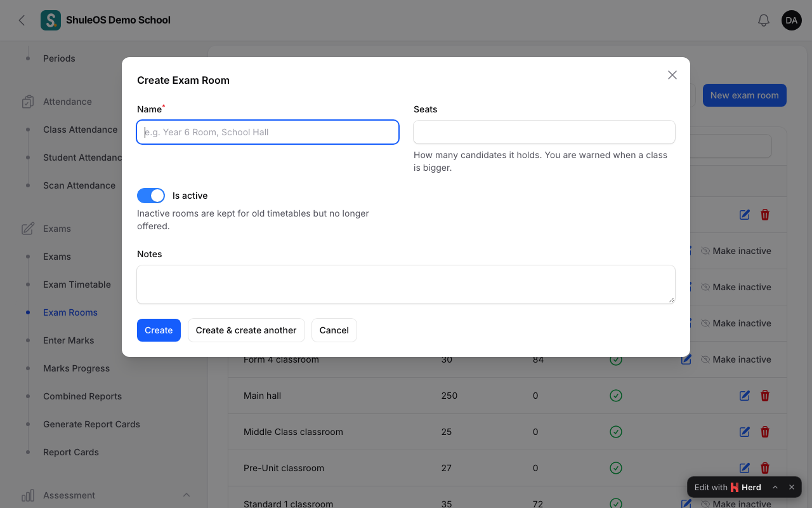Open Combined Reports in the sidebar

coord(82,396)
